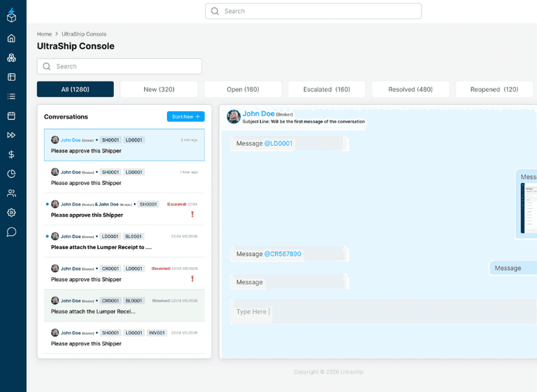Click the (Escalated) label on SH0001 conversation
Image resolution: width=537 pixels, height=392 pixels.
coord(177,204)
